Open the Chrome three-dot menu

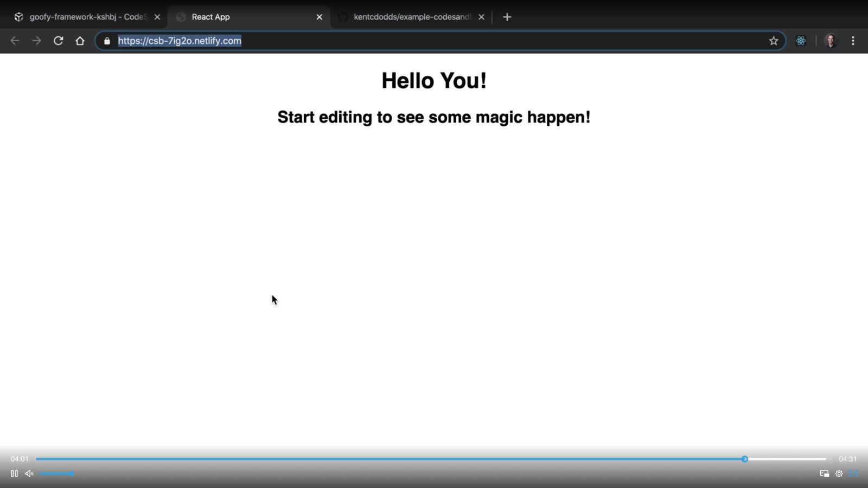853,41
